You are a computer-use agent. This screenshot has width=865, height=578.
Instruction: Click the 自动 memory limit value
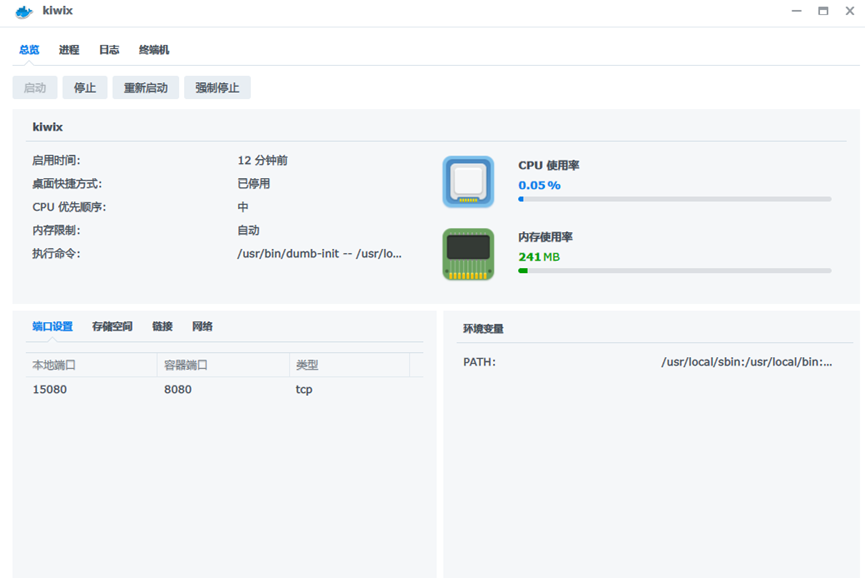coord(248,231)
